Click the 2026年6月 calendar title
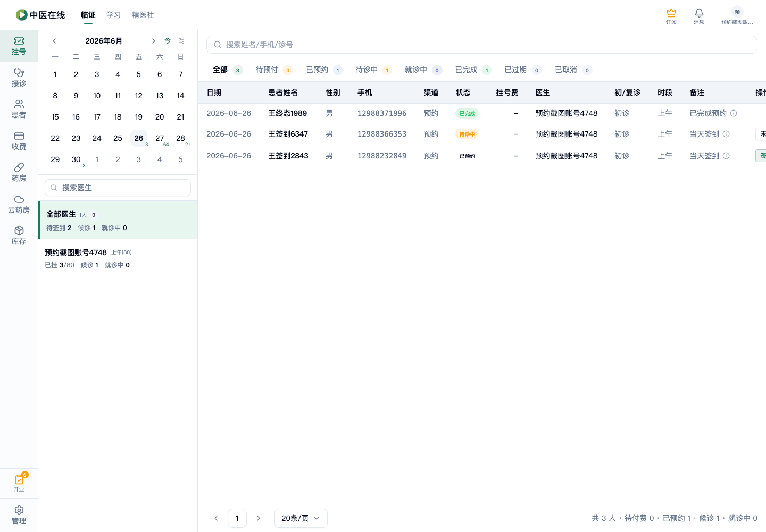This screenshot has height=532, width=766. 104,41
